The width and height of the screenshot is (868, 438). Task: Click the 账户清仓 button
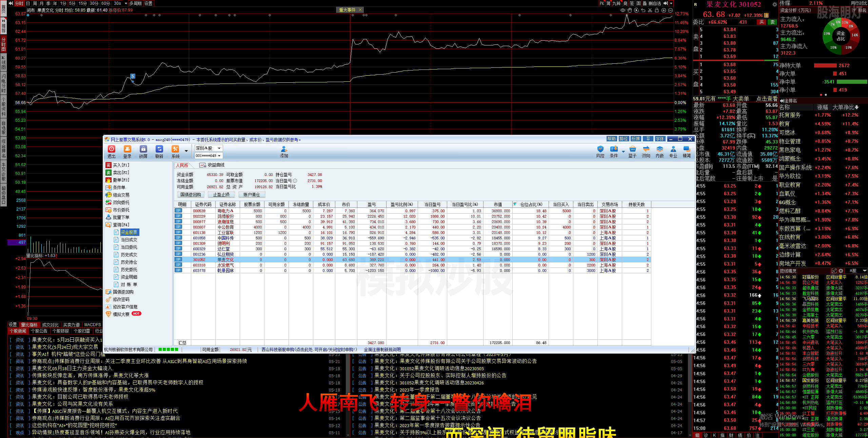(x=252, y=195)
